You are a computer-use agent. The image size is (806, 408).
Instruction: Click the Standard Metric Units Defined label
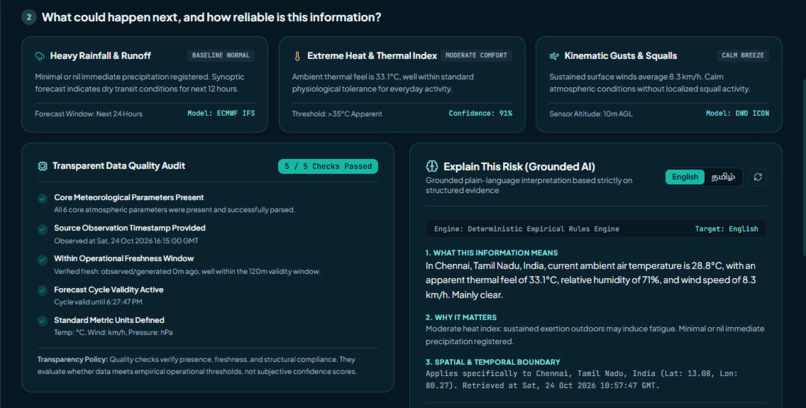point(109,320)
